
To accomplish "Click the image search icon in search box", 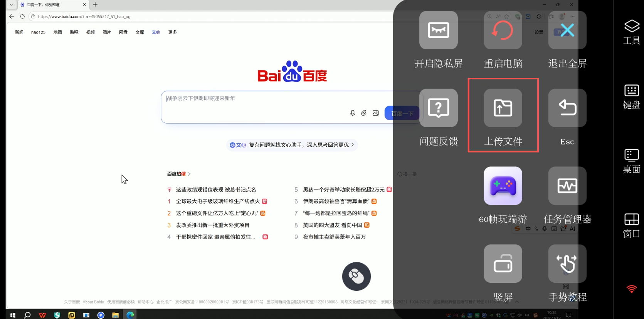I will 376,113.
